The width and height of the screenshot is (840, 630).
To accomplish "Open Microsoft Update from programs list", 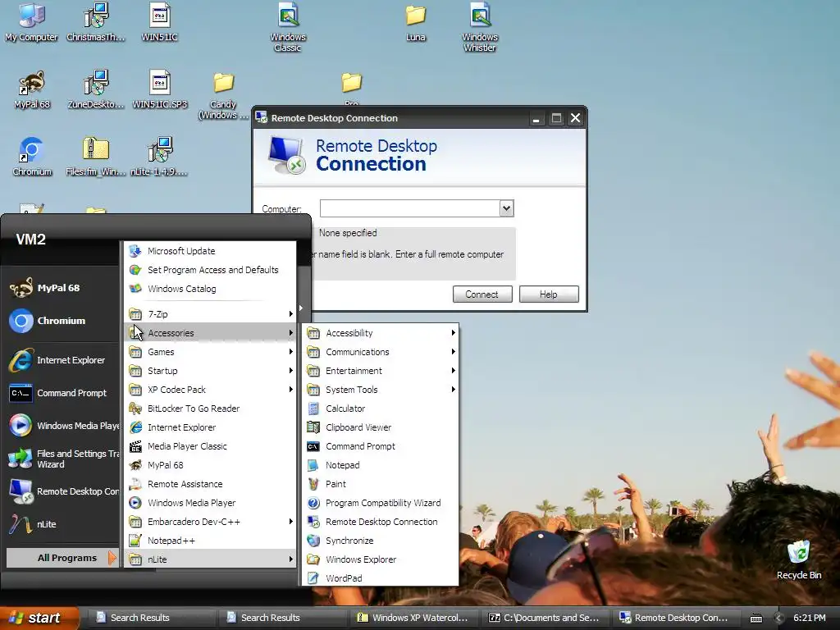I will (211, 251).
